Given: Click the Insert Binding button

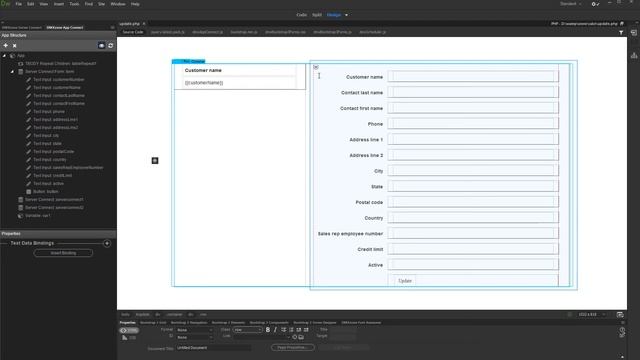Looking at the screenshot, I should [x=63, y=253].
